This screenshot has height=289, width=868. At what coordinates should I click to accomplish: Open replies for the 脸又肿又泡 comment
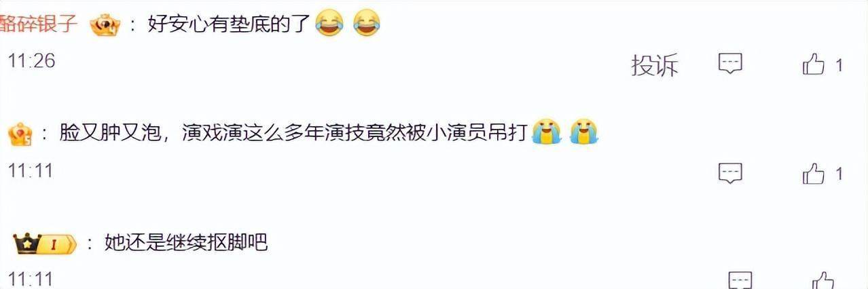click(x=730, y=173)
